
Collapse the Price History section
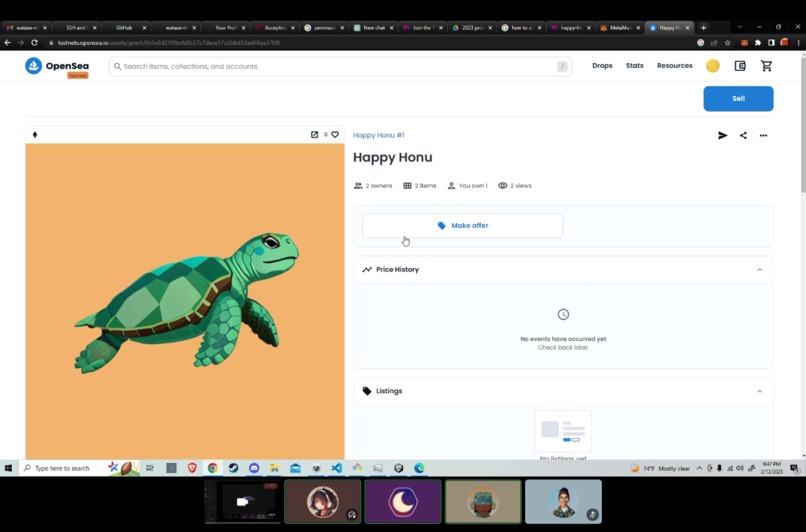[x=759, y=270]
